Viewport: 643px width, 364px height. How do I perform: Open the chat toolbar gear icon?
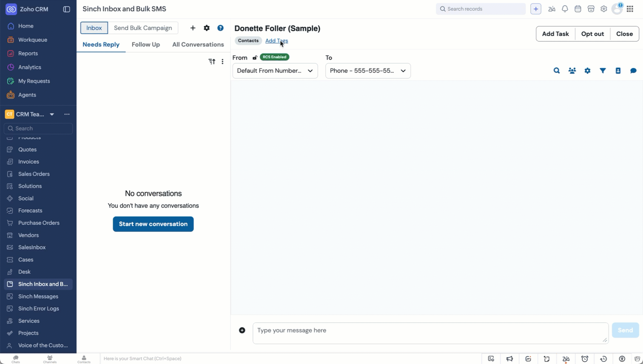click(587, 71)
